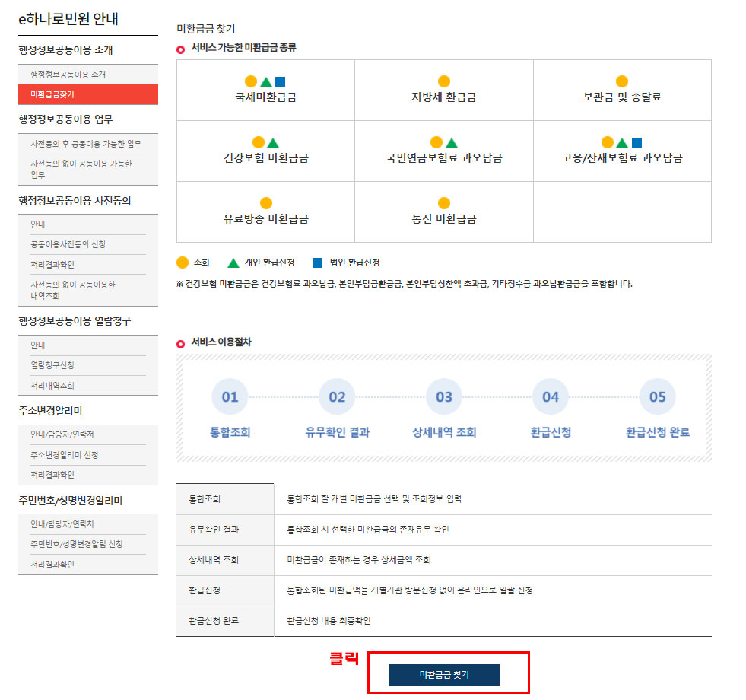
Task: Click yellow circle icon above 유료방송 미환급금
Action: (x=266, y=203)
